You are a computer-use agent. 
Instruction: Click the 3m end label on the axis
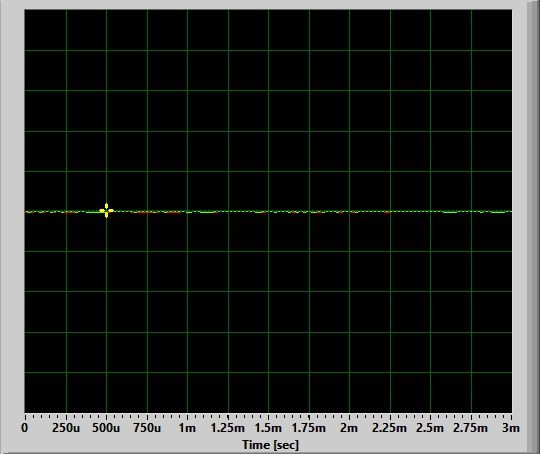pyautogui.click(x=511, y=428)
